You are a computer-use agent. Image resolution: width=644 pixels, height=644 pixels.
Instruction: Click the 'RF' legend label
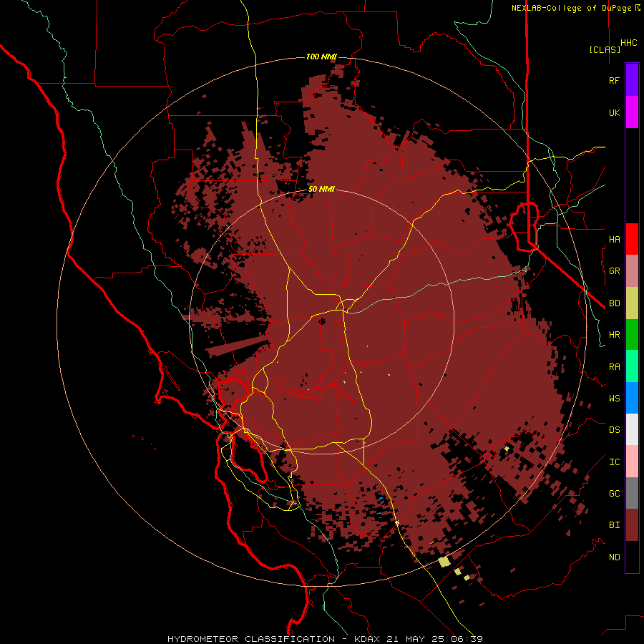coord(614,80)
